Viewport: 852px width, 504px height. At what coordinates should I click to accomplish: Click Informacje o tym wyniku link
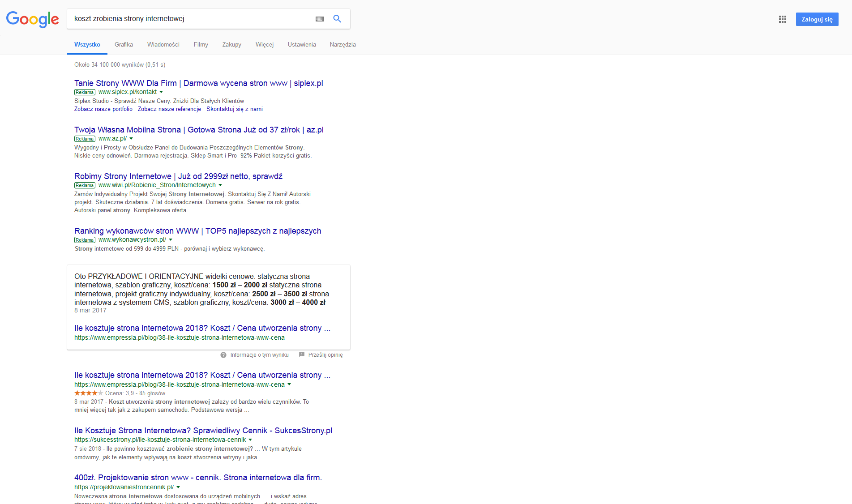[x=260, y=355]
